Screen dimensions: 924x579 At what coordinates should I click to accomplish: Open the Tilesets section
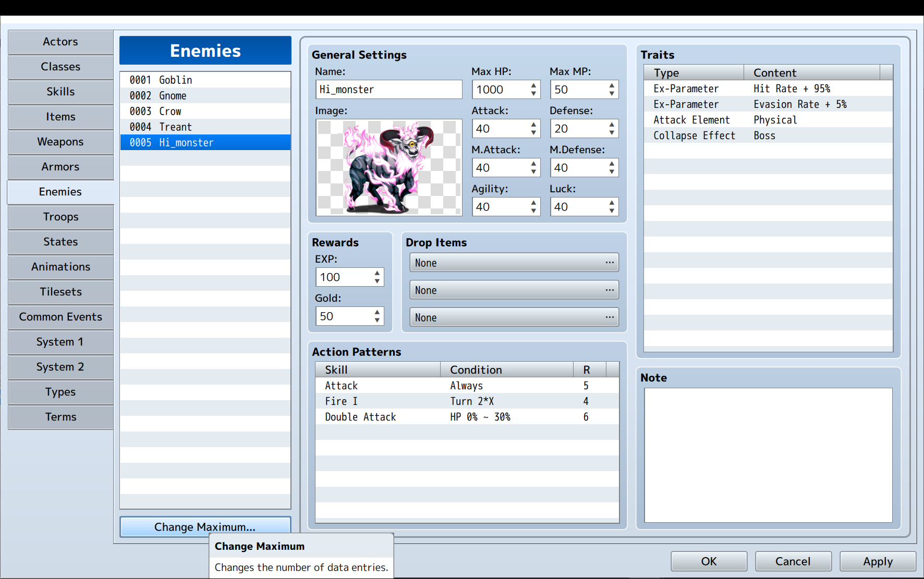pos(60,292)
